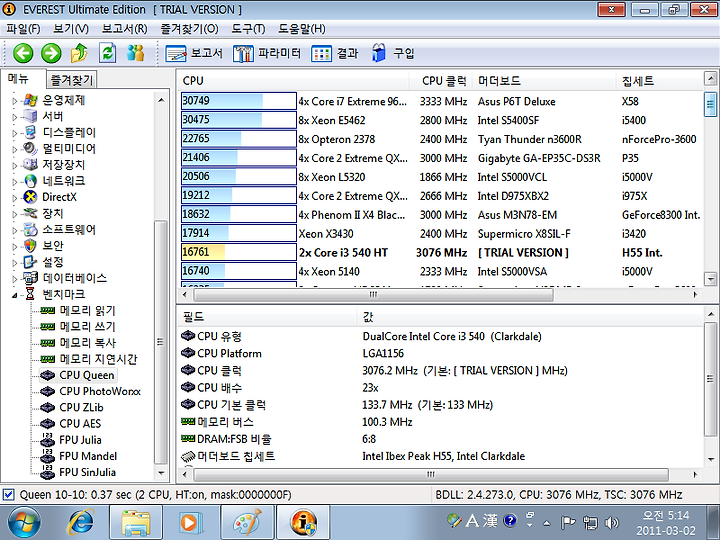Viewport: 720px width, 540px height.
Task: Click the Refresh toolbar icon
Action: (107, 53)
